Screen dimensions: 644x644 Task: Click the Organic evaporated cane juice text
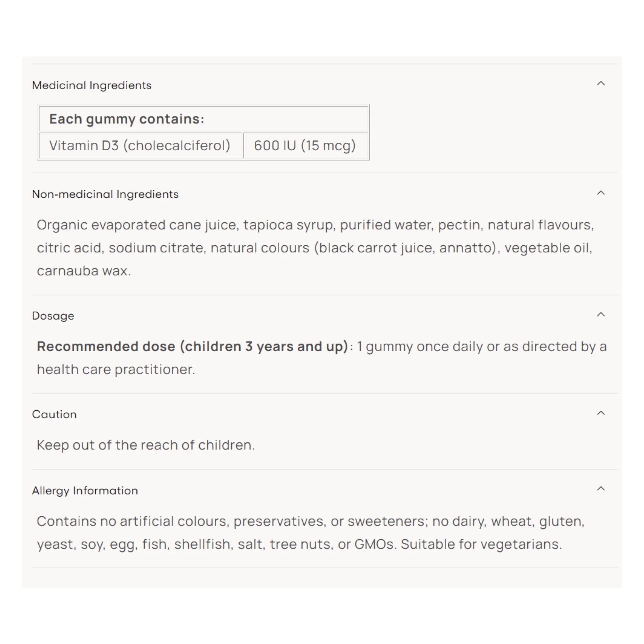tap(138, 225)
